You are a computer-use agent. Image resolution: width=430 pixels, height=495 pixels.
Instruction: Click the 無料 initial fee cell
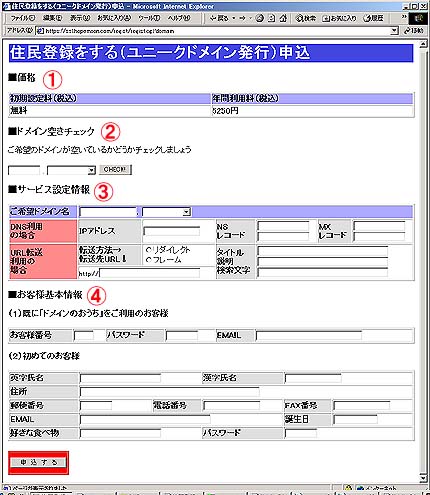point(110,111)
